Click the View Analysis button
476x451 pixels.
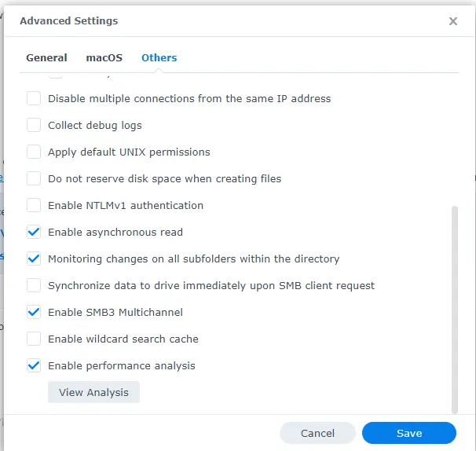[x=93, y=392]
